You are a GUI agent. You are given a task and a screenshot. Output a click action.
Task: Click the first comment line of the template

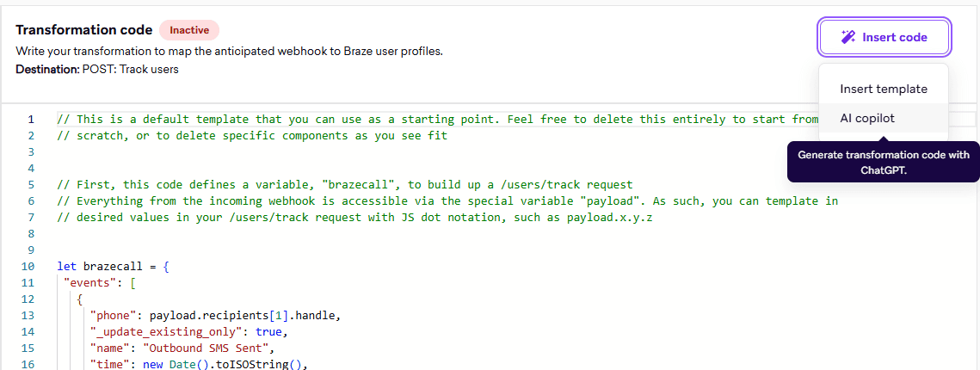click(x=437, y=120)
